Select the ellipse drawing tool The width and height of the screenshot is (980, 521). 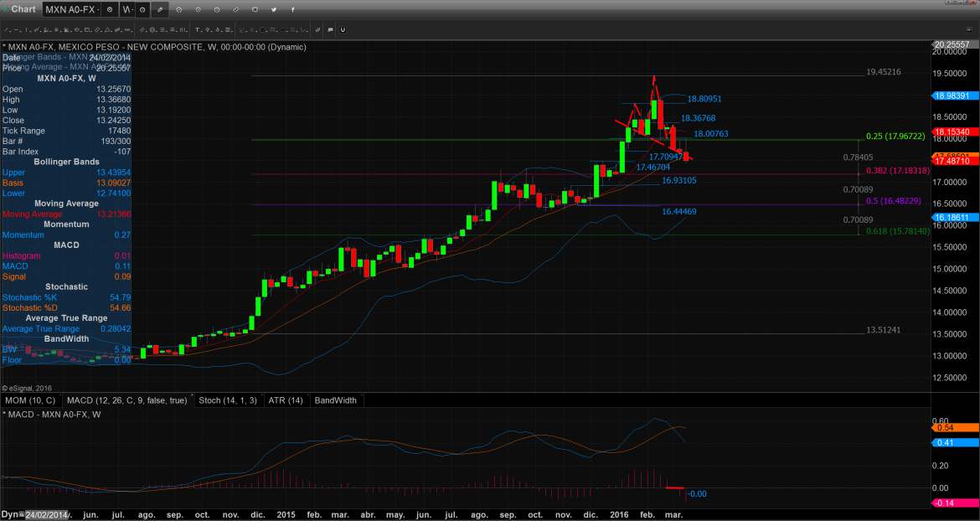pos(76,29)
